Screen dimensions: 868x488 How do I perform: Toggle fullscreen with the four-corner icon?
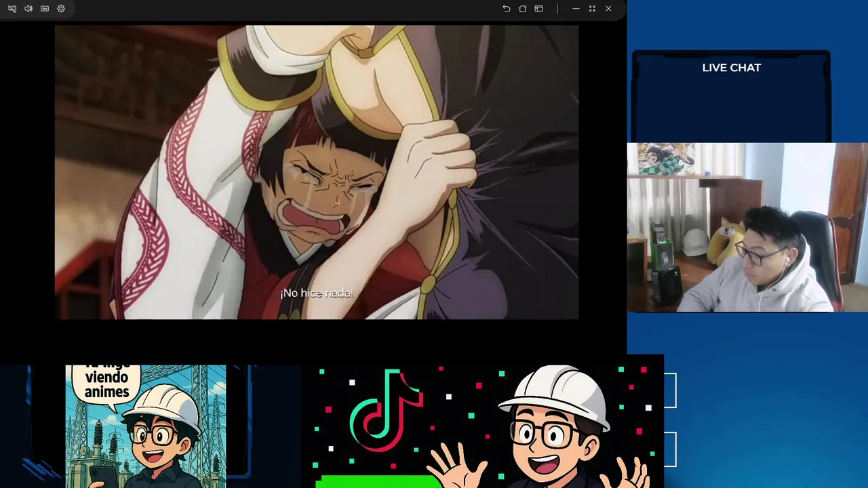(x=592, y=9)
